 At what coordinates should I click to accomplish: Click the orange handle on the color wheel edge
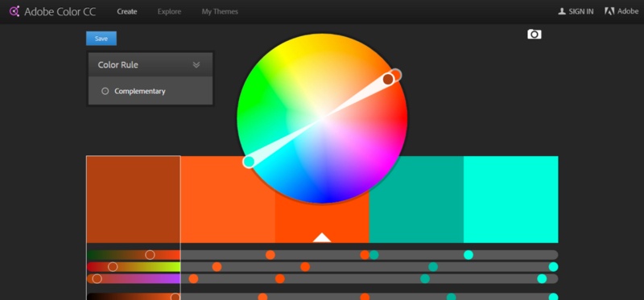pos(396,75)
